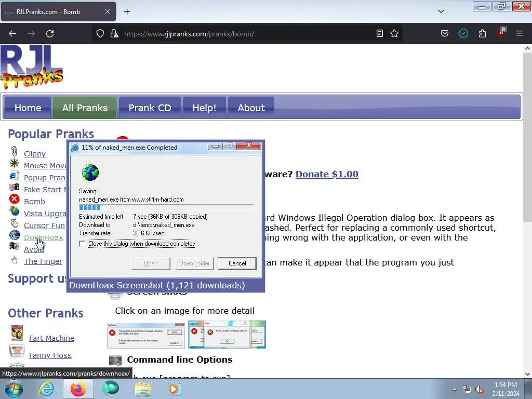Click the page vertical scrollbar thumb
The width and height of the screenshot is (532, 399).
[527, 137]
